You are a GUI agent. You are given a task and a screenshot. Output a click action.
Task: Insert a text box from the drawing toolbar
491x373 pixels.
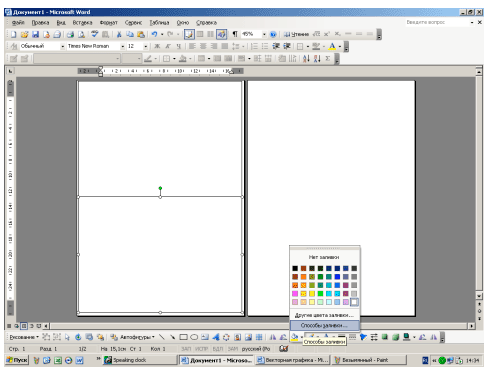205,337
